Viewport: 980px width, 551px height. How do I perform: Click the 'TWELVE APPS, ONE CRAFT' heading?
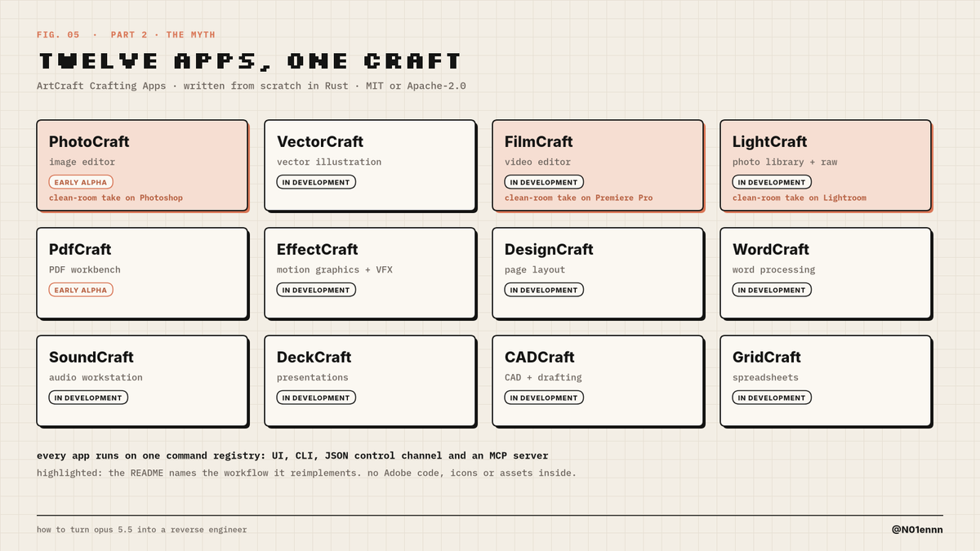250,61
